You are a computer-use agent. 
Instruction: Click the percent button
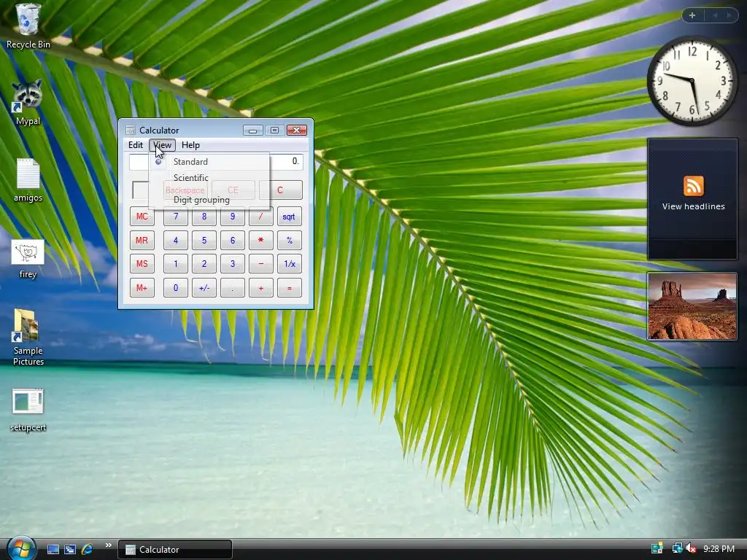(x=289, y=241)
